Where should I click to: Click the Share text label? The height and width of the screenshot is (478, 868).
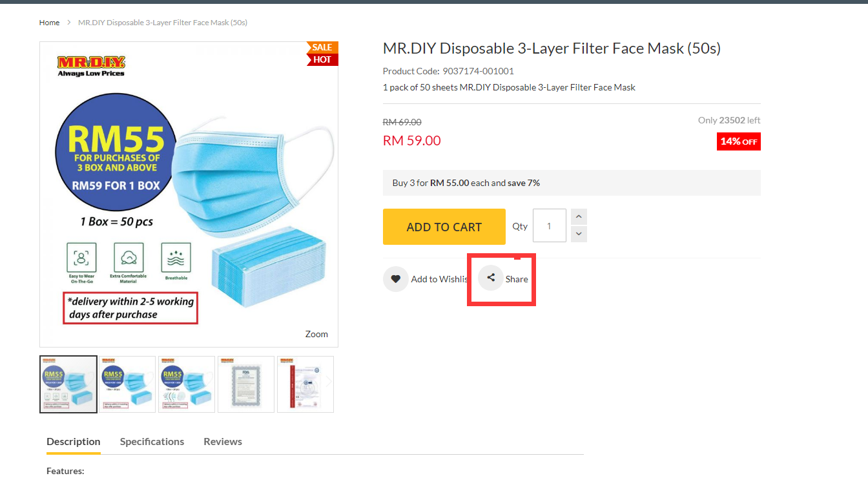[517, 279]
